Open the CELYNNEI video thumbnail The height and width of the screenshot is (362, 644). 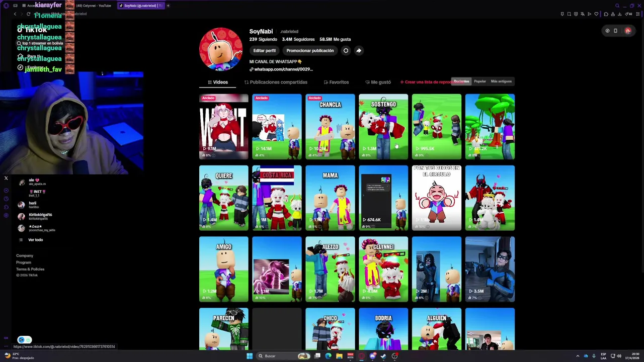383,269
